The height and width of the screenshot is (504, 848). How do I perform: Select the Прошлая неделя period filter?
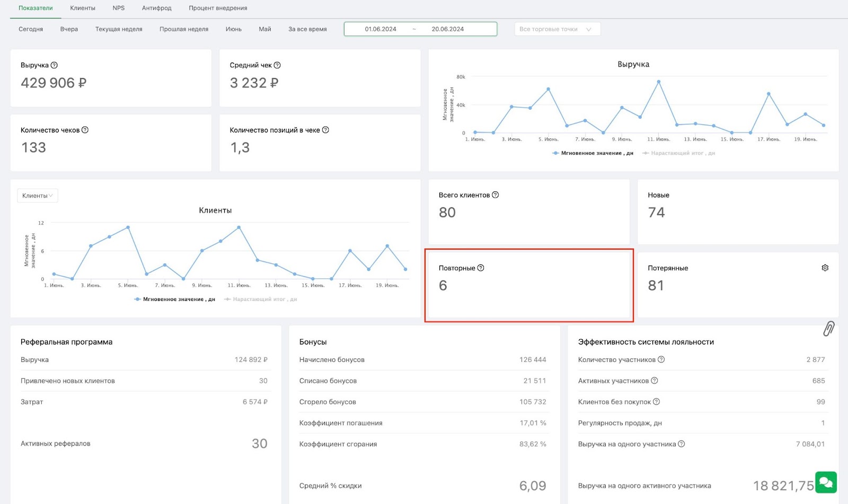click(x=184, y=29)
